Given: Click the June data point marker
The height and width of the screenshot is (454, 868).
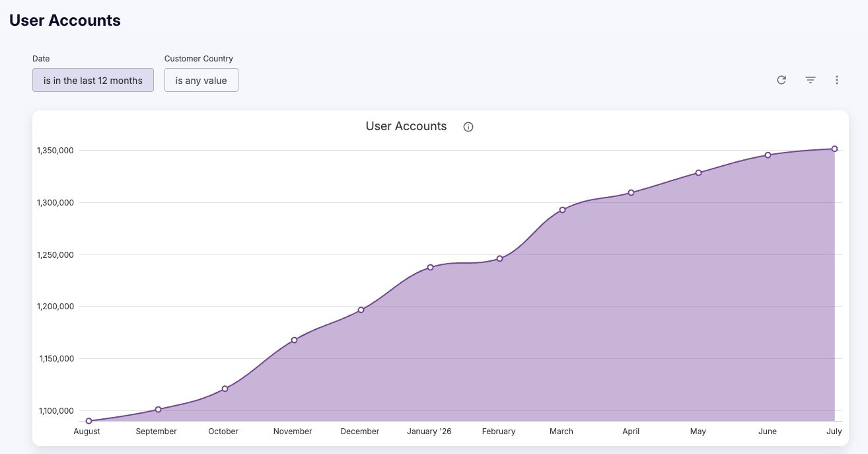Looking at the screenshot, I should click(768, 155).
